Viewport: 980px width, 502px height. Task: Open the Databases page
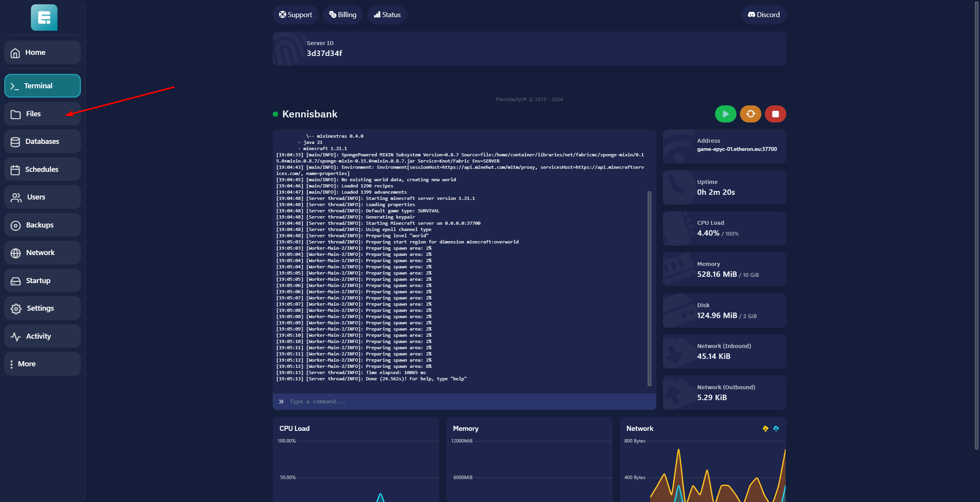[x=42, y=142]
